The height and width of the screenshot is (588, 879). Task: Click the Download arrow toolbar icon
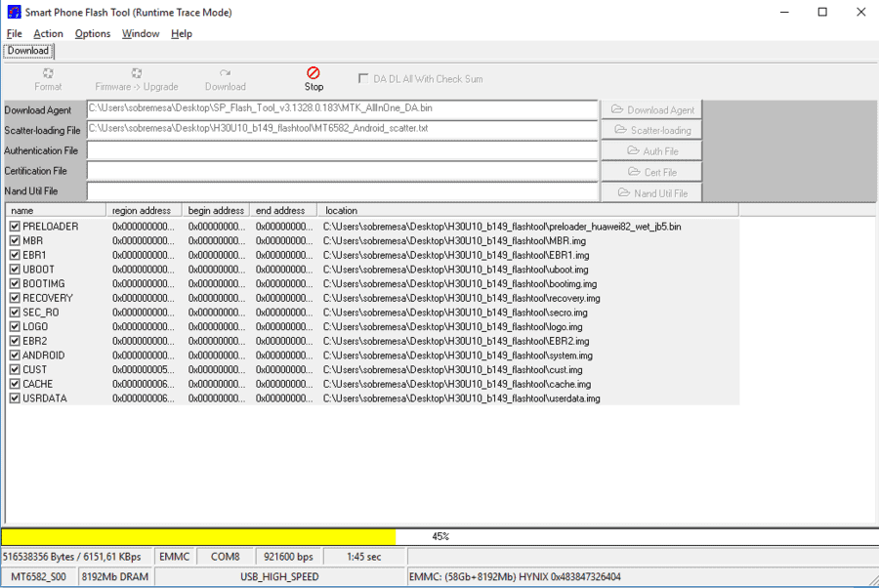225,73
